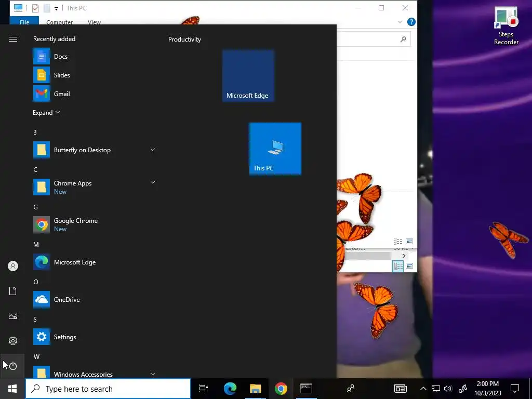532x399 pixels.
Task: Open Settings in the app list
Action: 95,337
